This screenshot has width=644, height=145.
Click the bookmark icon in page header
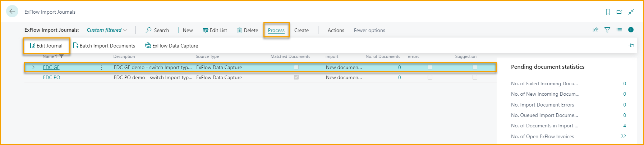(608, 12)
